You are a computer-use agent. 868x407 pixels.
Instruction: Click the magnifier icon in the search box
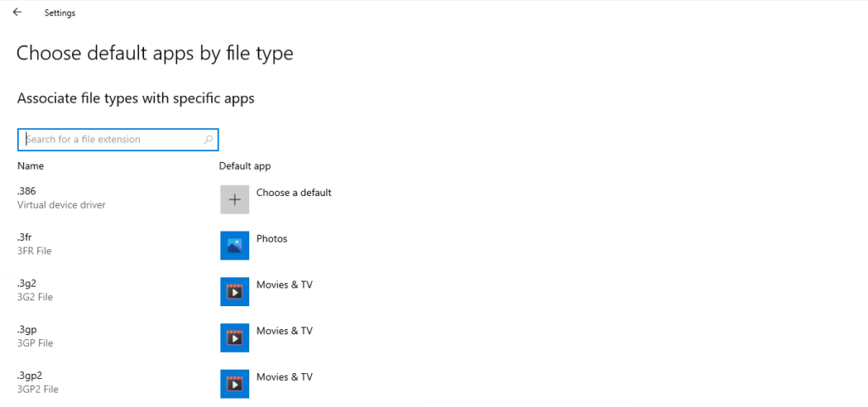[x=209, y=139]
